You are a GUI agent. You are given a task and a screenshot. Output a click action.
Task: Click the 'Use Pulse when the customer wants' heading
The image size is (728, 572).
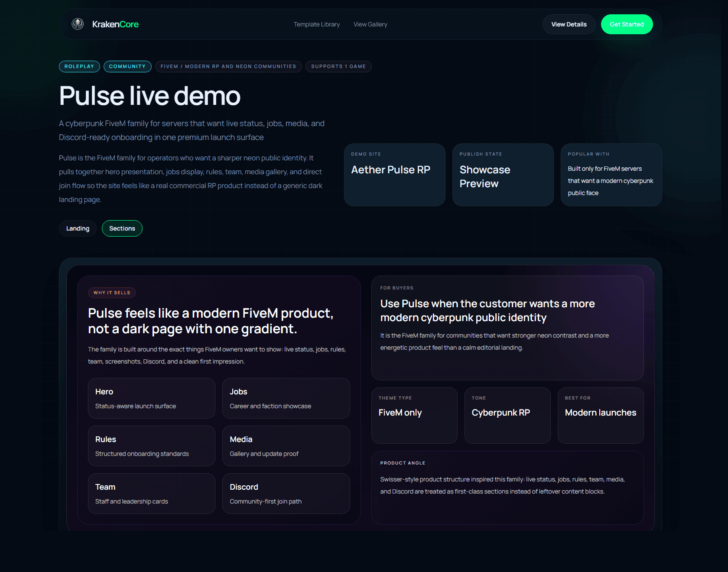[487, 311]
